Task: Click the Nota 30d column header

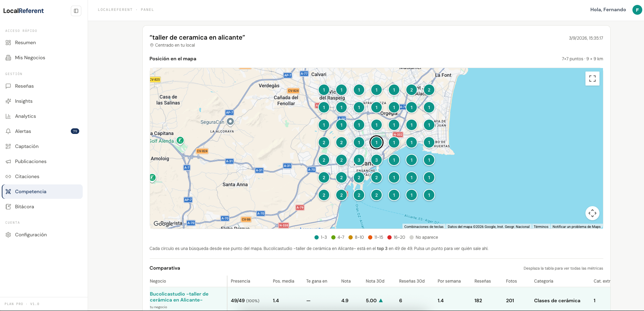Action: tap(375, 281)
